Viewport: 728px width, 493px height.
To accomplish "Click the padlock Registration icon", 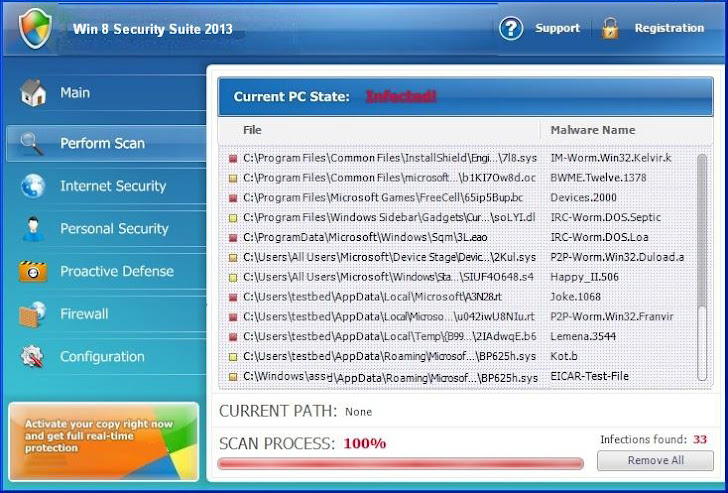I will coord(610,28).
